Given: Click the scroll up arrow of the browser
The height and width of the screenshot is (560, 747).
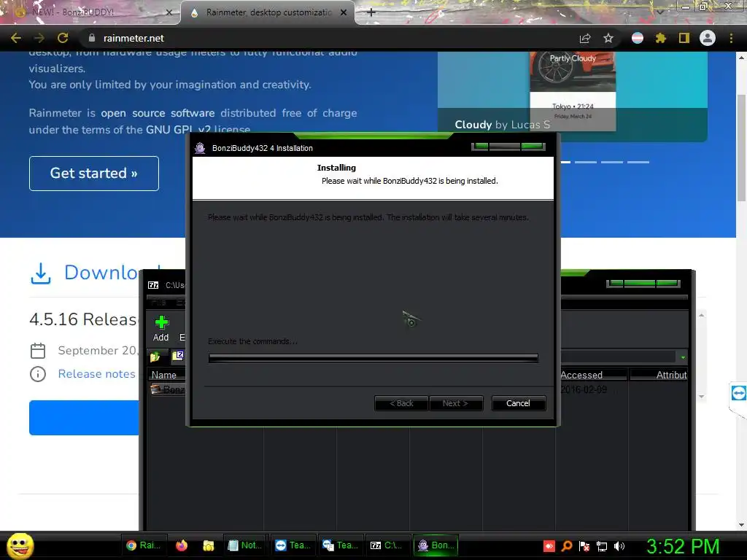Looking at the screenshot, I should [x=741, y=57].
